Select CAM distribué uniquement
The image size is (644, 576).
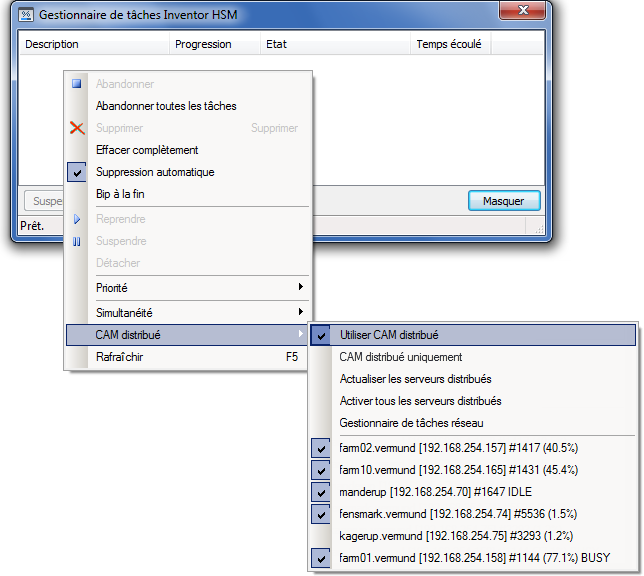point(473,357)
